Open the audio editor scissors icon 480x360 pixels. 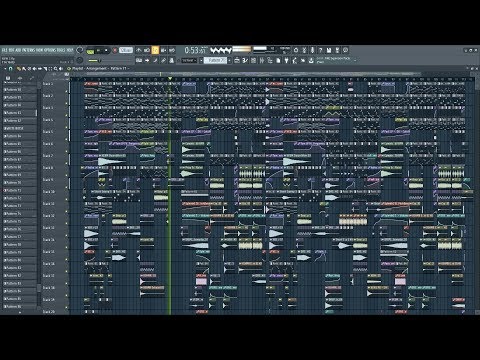click(304, 50)
